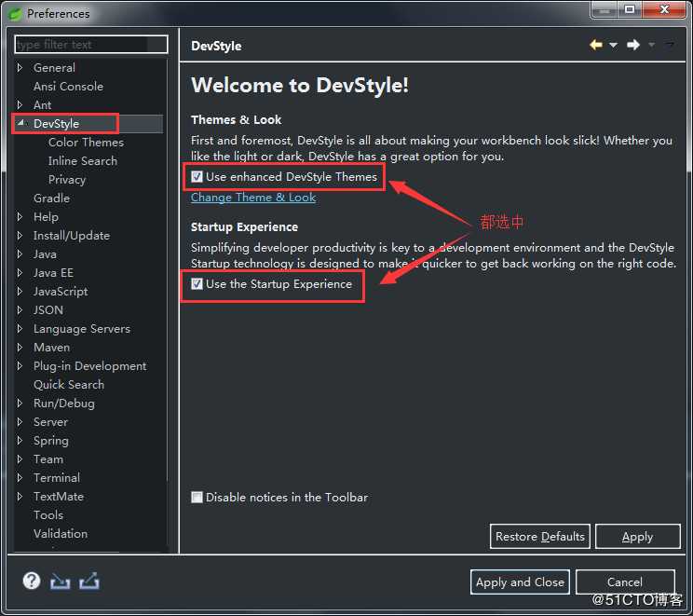Select Tools preferences entry
Screen dimensions: 693x616
click(x=48, y=515)
